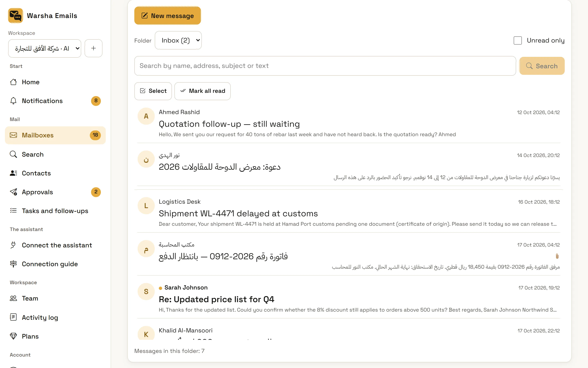Screen dimensions: 588x368
Task: Open the workspace selector dropdown
Action: pyautogui.click(x=45, y=48)
